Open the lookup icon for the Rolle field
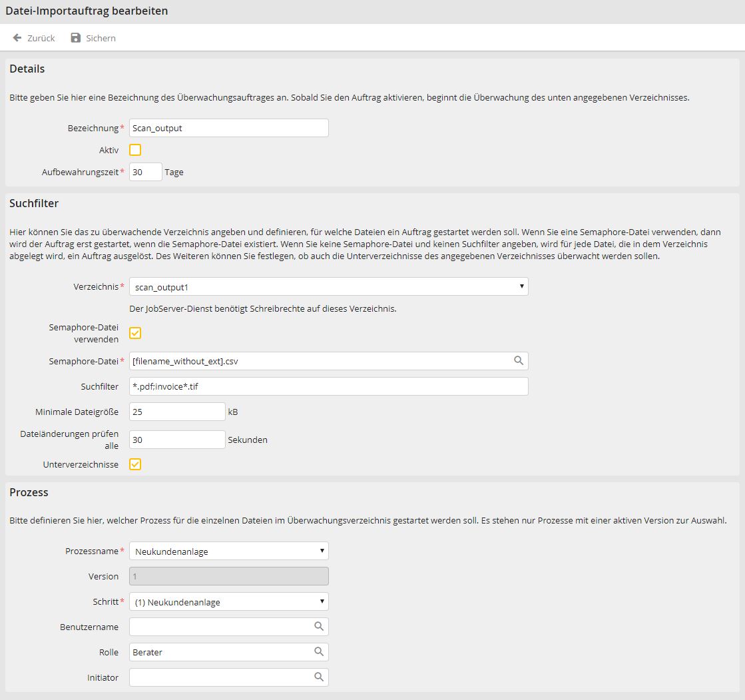Image resolution: width=745 pixels, height=700 pixels. pyautogui.click(x=320, y=651)
